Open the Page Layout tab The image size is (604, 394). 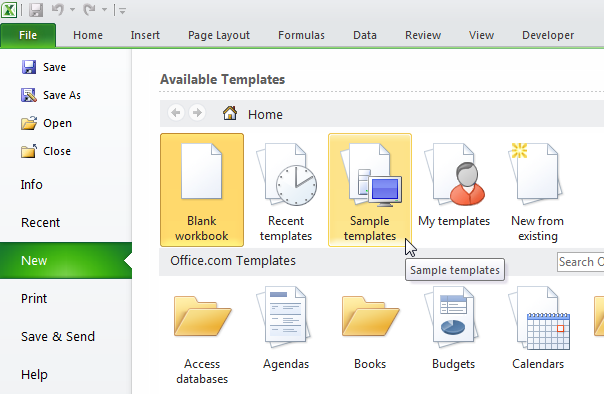point(219,35)
